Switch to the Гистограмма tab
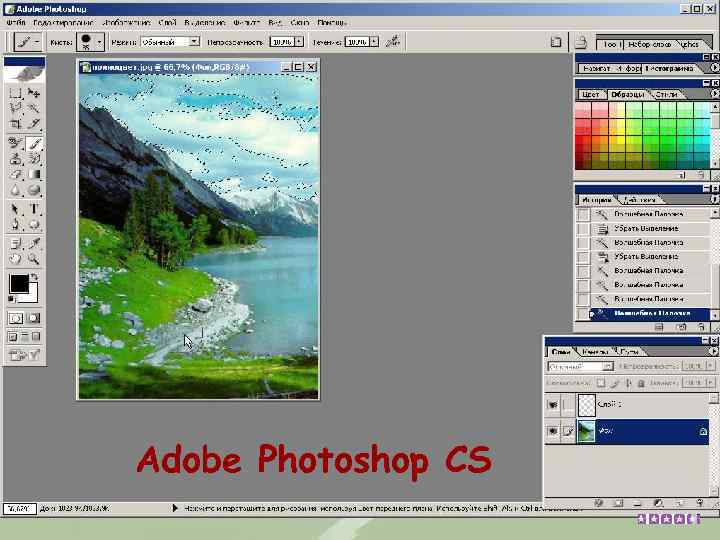The width and height of the screenshot is (720, 540). pyautogui.click(x=669, y=68)
